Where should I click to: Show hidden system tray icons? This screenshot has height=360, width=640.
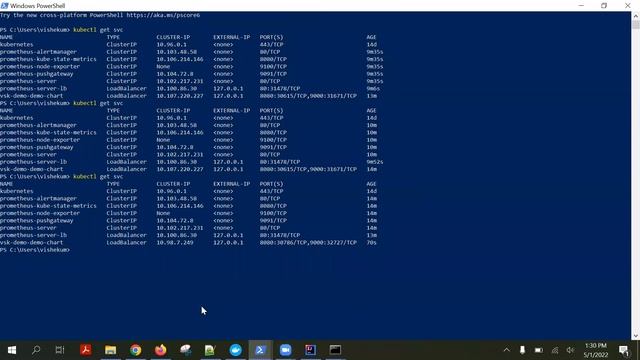pyautogui.click(x=507, y=350)
